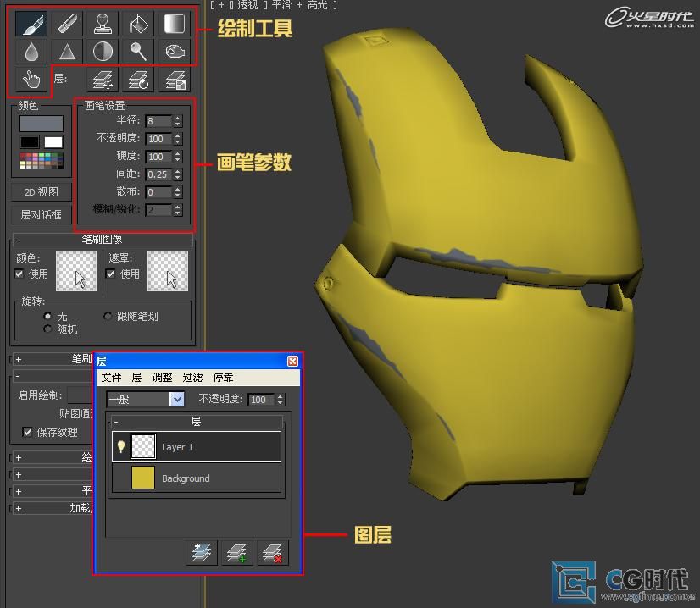700x608 pixels.
Task: Open 调整 menu in layer dialog
Action: click(x=162, y=378)
